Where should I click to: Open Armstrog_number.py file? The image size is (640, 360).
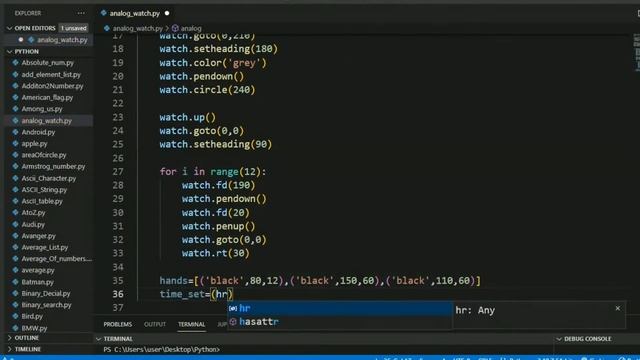[53, 167]
